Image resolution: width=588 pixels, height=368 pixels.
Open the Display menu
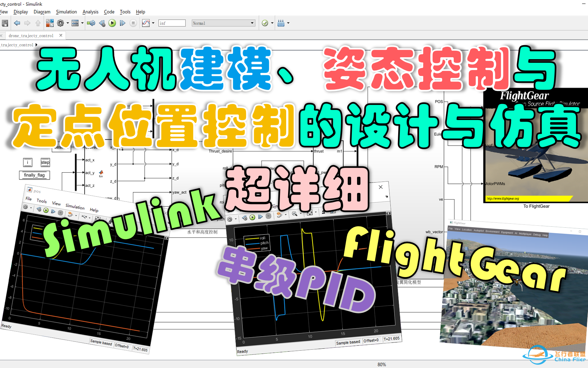[x=21, y=12]
